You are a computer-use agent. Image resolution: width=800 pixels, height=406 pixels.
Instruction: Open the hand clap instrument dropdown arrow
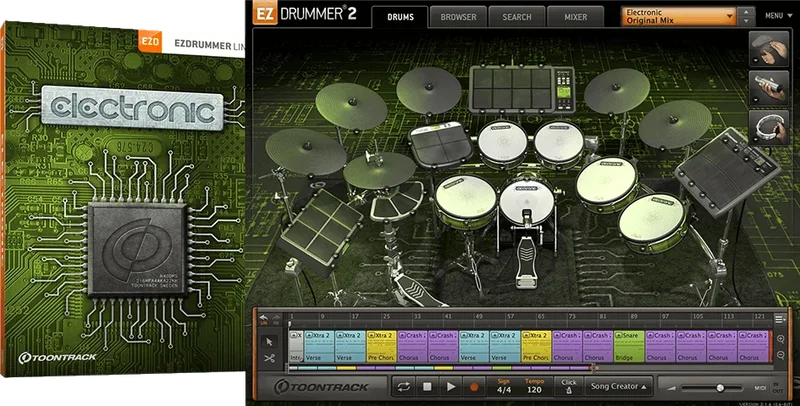tap(755, 61)
